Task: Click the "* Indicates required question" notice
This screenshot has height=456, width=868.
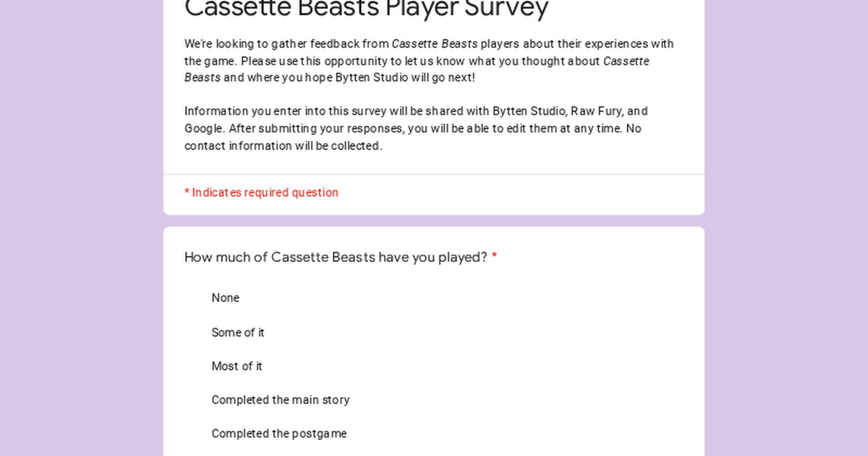Action: (261, 193)
